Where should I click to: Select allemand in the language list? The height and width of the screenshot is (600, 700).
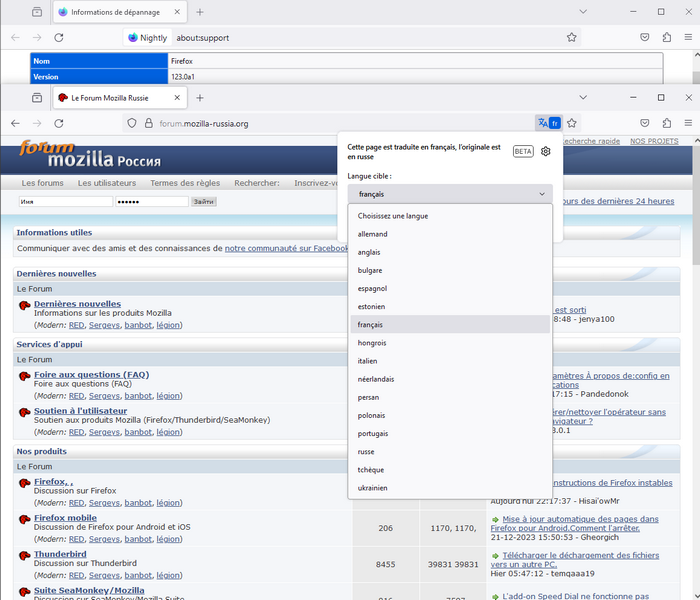click(450, 234)
